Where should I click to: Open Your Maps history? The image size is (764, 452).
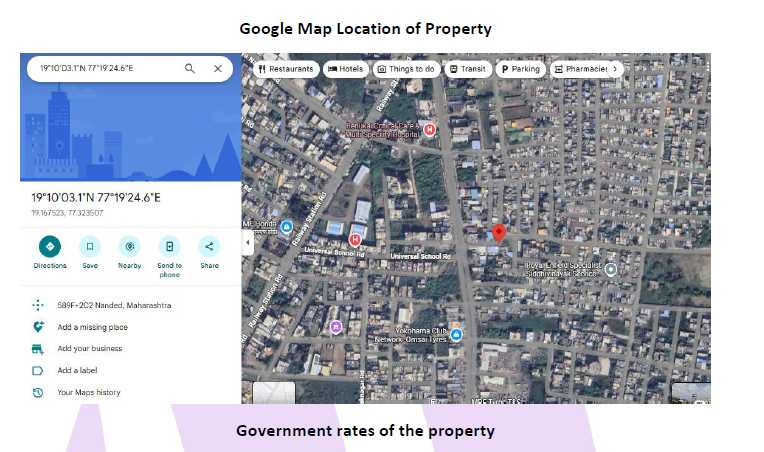tap(89, 392)
